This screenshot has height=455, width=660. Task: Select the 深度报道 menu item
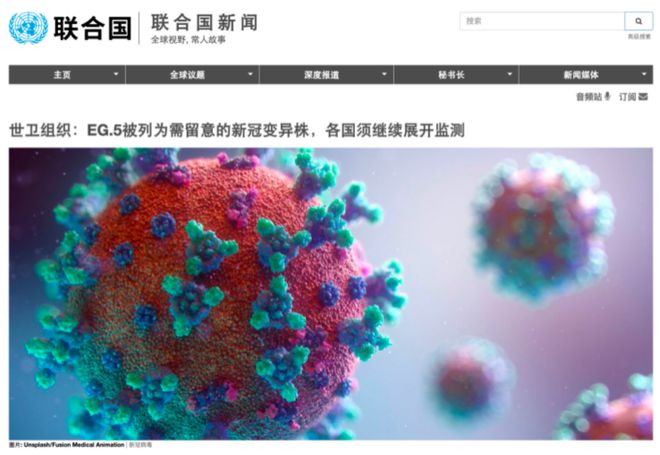coord(322,75)
